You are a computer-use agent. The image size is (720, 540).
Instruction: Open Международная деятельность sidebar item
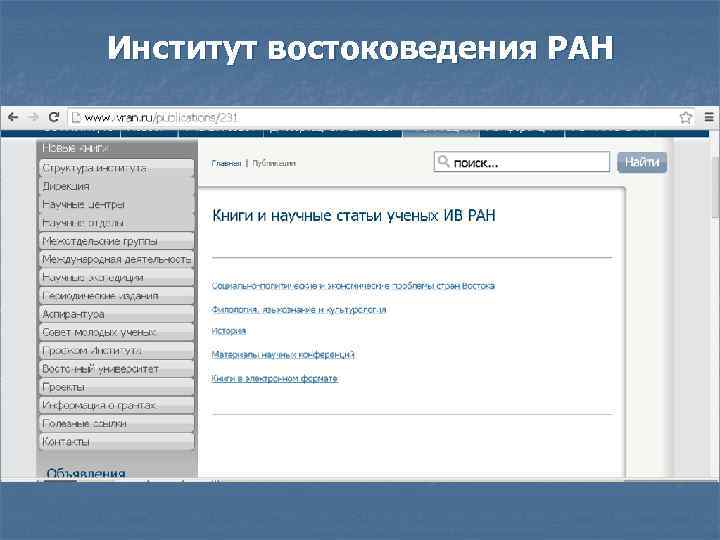117,259
